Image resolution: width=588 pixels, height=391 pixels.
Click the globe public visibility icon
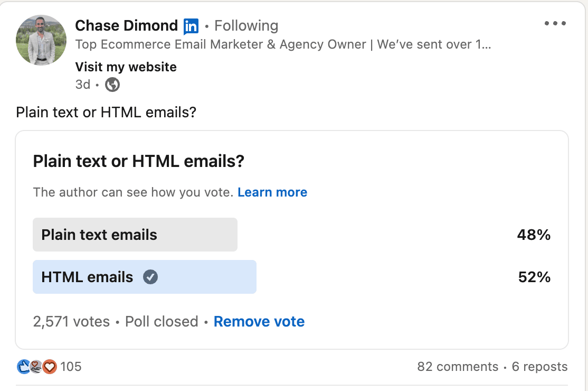click(112, 85)
